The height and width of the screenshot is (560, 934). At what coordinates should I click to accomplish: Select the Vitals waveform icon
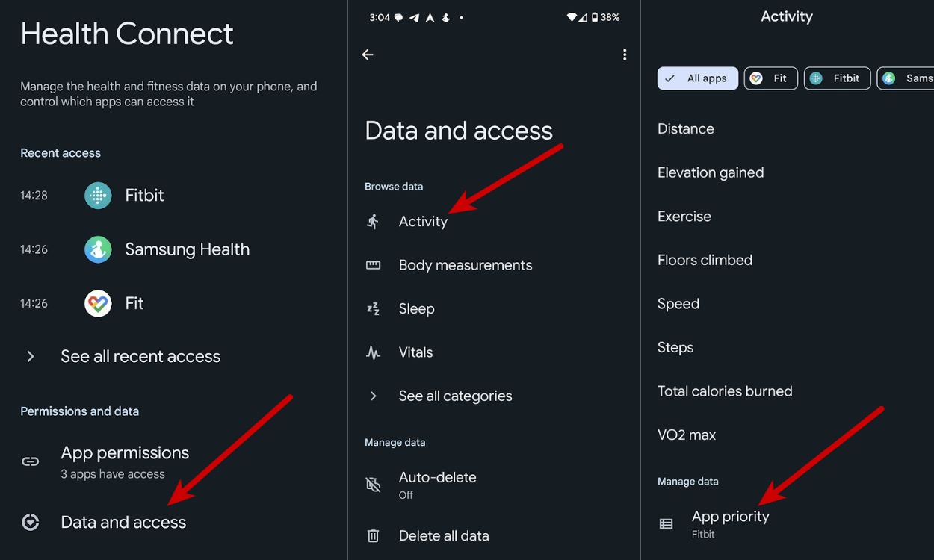pyautogui.click(x=373, y=352)
